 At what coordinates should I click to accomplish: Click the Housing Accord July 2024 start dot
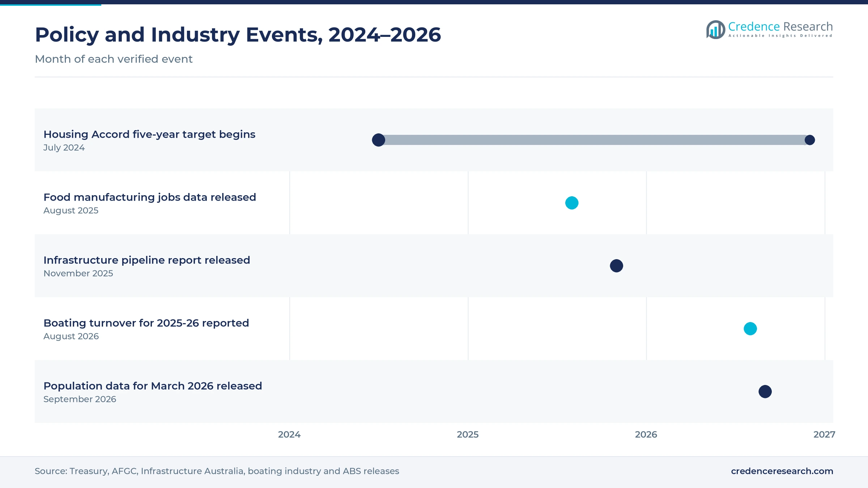(x=378, y=140)
